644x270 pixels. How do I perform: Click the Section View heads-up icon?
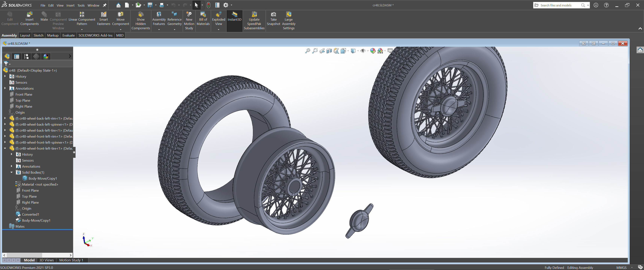coord(329,51)
